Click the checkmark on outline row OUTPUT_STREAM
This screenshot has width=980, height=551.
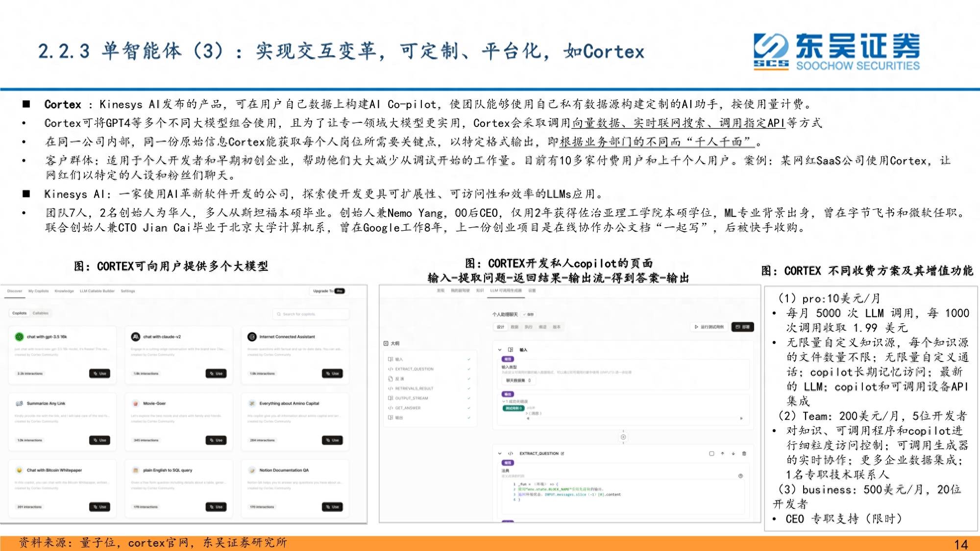pyautogui.click(x=469, y=398)
